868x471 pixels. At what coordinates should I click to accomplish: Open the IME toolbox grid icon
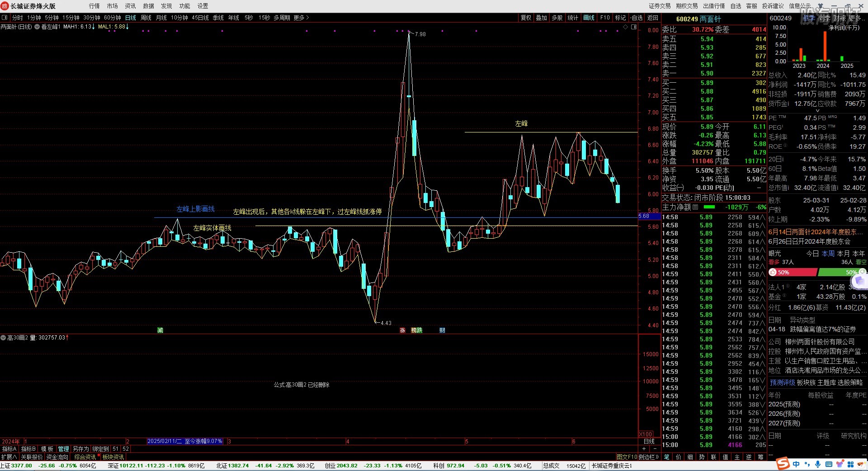pos(850,464)
